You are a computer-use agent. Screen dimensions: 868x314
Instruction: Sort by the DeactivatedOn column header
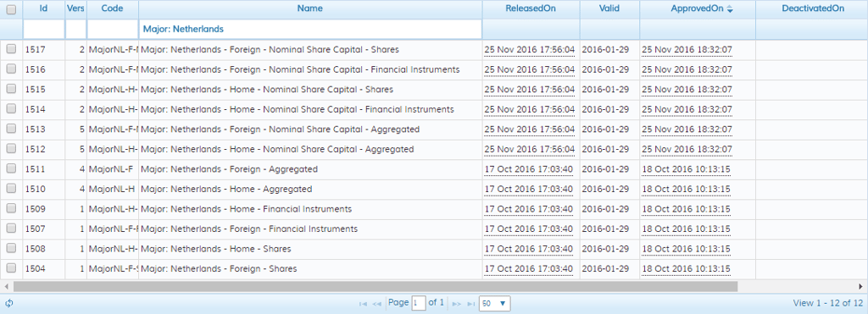pyautogui.click(x=813, y=8)
